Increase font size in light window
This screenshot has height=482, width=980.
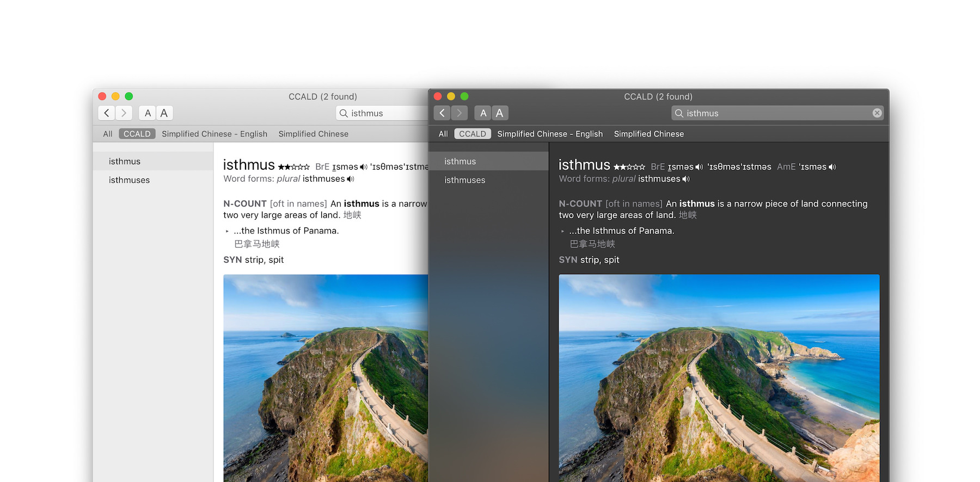point(164,113)
